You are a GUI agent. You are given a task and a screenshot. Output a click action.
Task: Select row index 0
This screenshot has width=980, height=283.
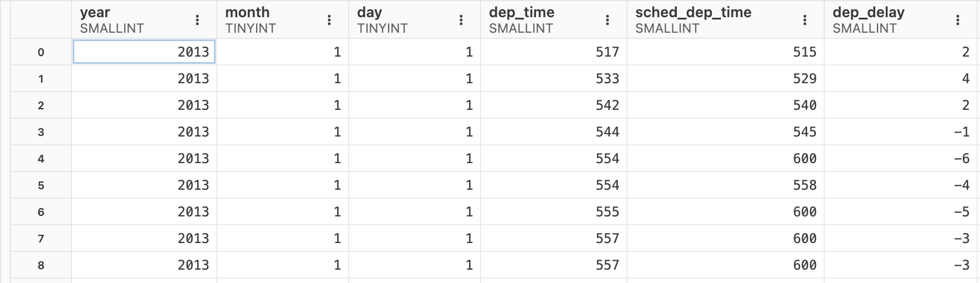(41, 52)
